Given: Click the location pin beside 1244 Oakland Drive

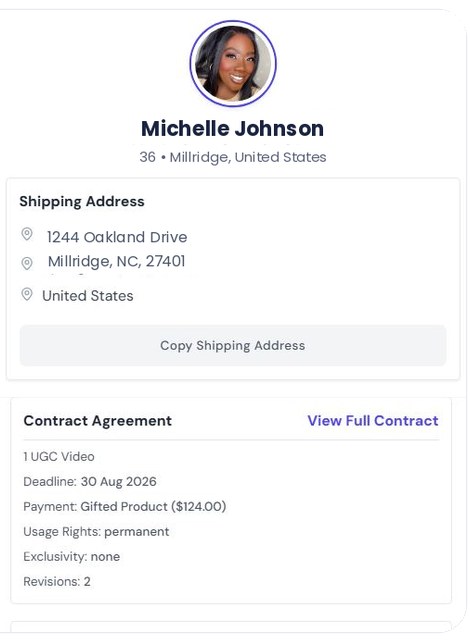Looking at the screenshot, I should click(x=27, y=234).
